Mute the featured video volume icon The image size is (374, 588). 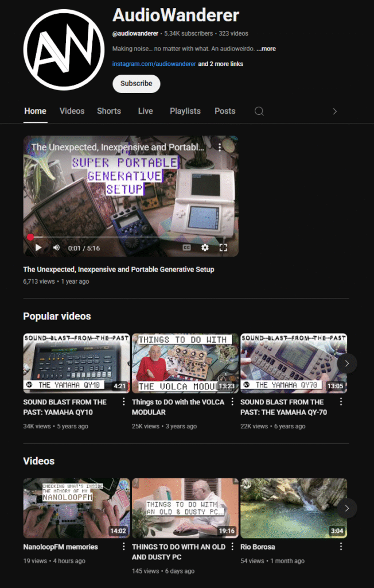pyautogui.click(x=56, y=247)
